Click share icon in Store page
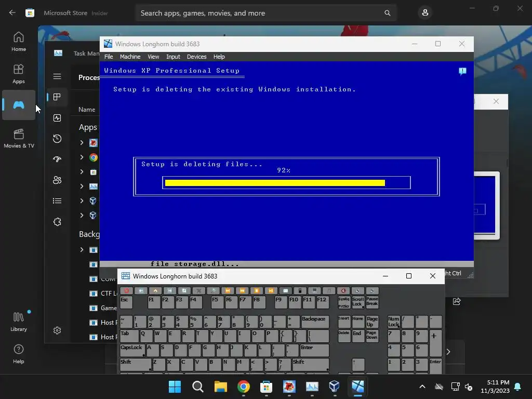Viewport: 532px width, 399px height. pos(457,301)
